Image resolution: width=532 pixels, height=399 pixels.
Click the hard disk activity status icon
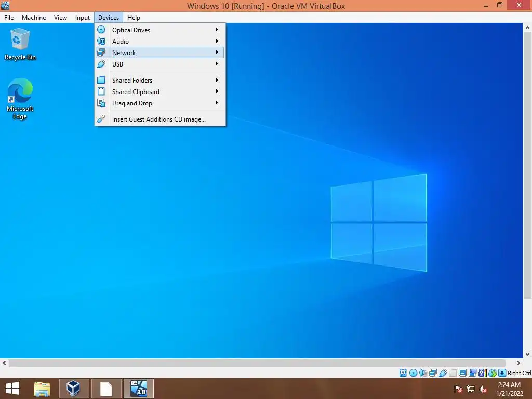(403, 373)
